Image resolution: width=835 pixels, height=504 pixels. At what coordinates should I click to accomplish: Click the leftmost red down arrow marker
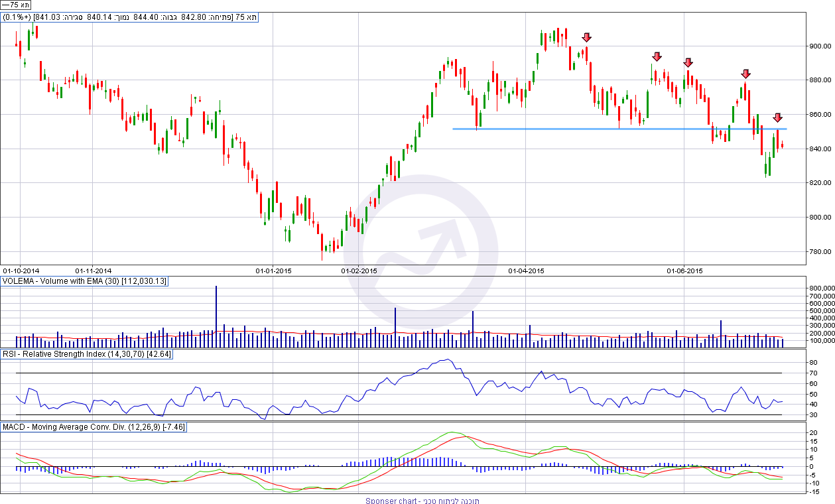[x=586, y=38]
